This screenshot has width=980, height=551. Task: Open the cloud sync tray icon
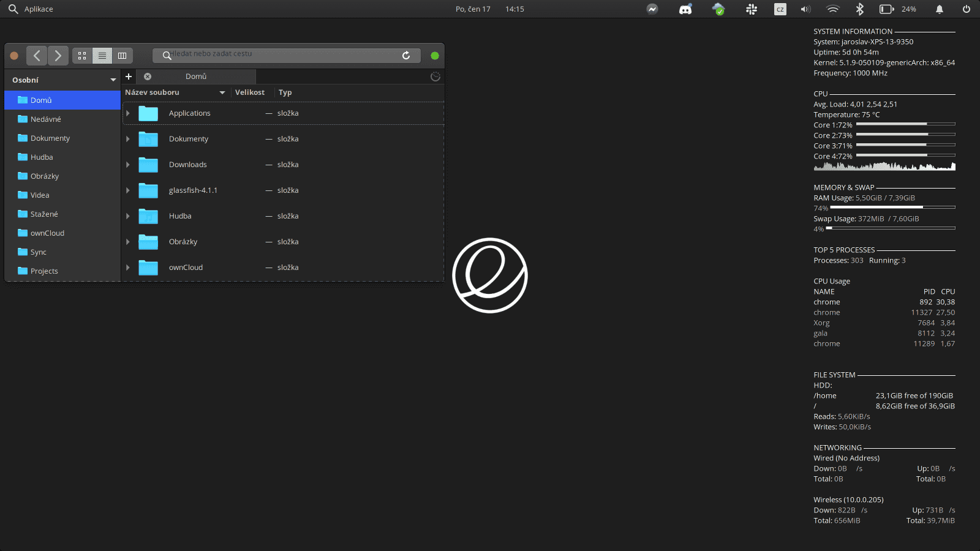718,9
